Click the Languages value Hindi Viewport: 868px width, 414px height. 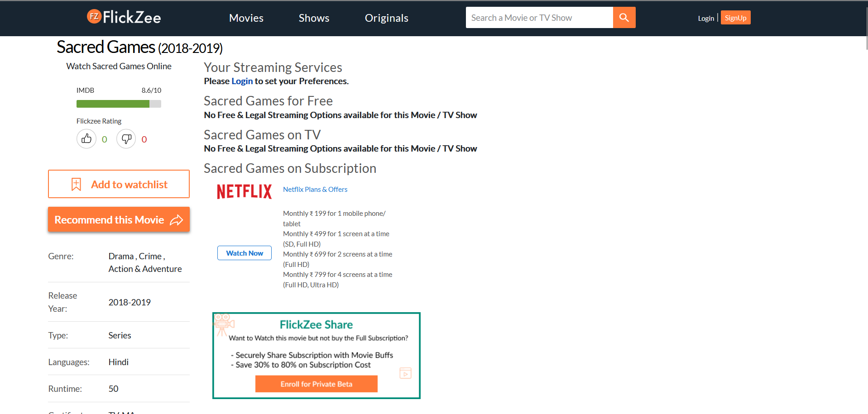point(119,362)
